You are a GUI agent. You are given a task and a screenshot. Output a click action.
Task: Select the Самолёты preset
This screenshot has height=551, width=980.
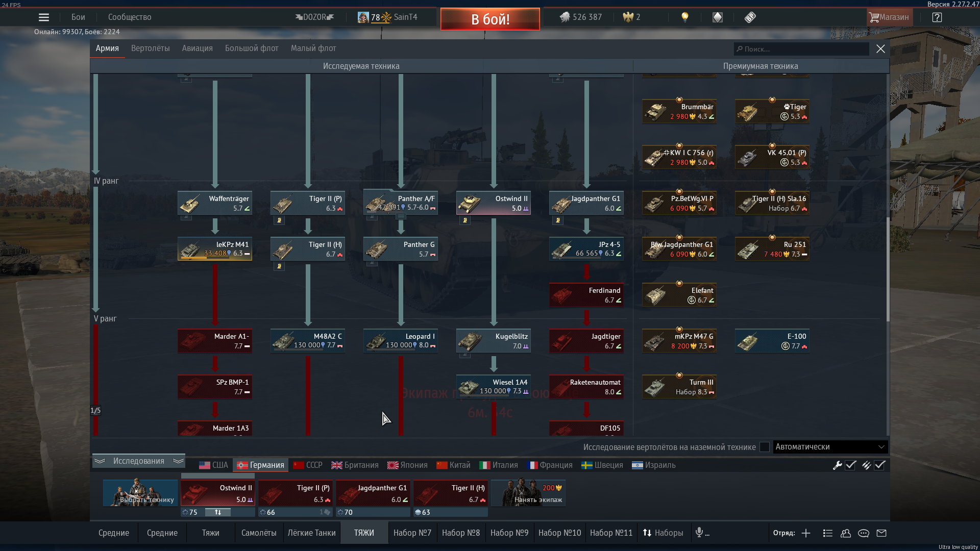(x=259, y=533)
